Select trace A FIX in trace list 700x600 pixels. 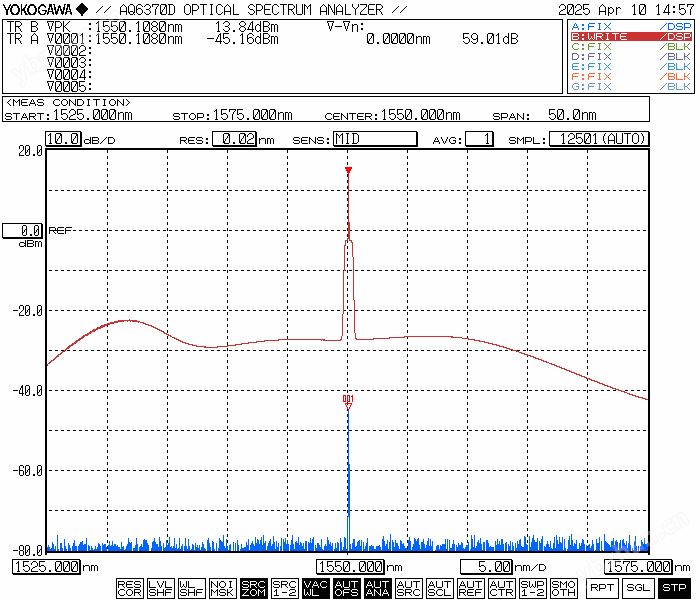coord(630,25)
